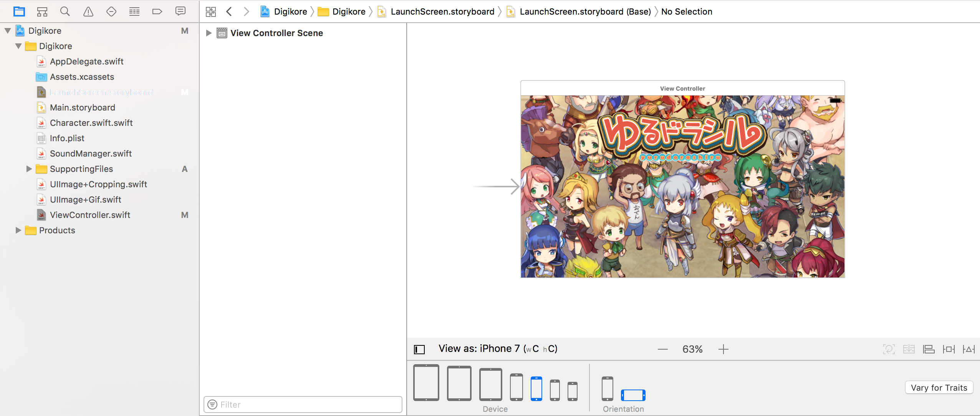Select LaunchScreen.storyboard in navigator
The height and width of the screenshot is (416, 980).
(x=101, y=92)
